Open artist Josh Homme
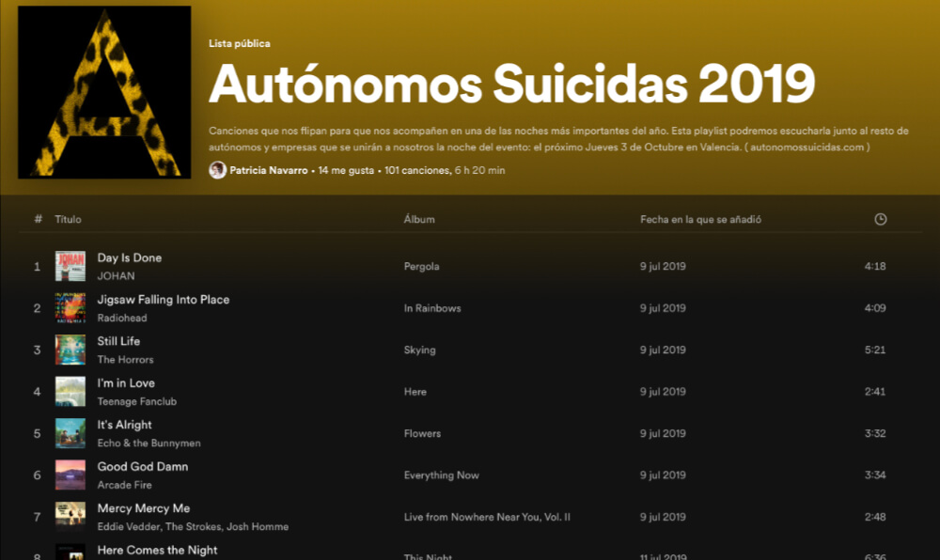This screenshot has height=560, width=940. click(258, 526)
